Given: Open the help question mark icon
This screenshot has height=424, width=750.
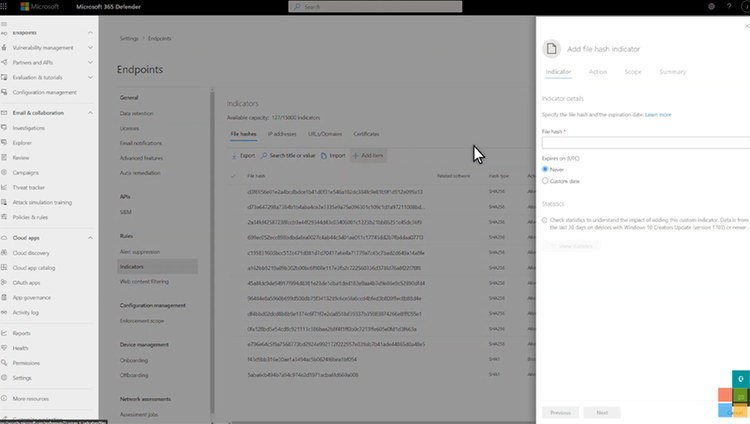Looking at the screenshot, I should coord(729,7).
